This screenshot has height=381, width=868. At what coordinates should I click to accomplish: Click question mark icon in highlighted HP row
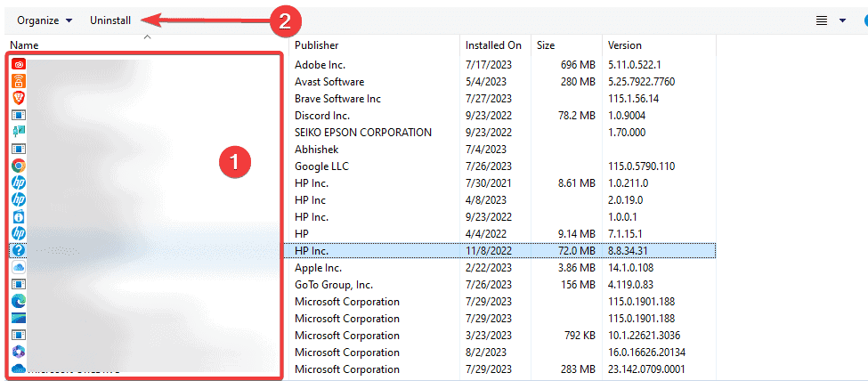[x=19, y=250]
